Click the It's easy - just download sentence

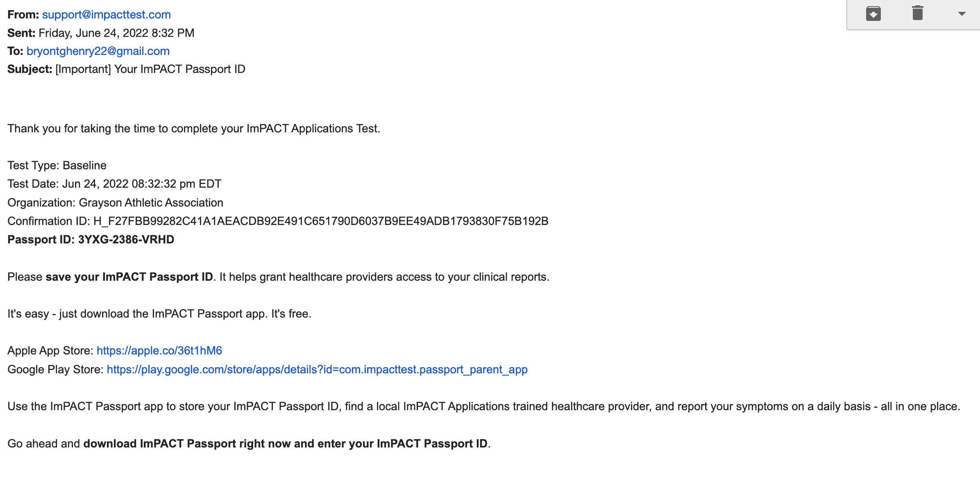coord(159,313)
